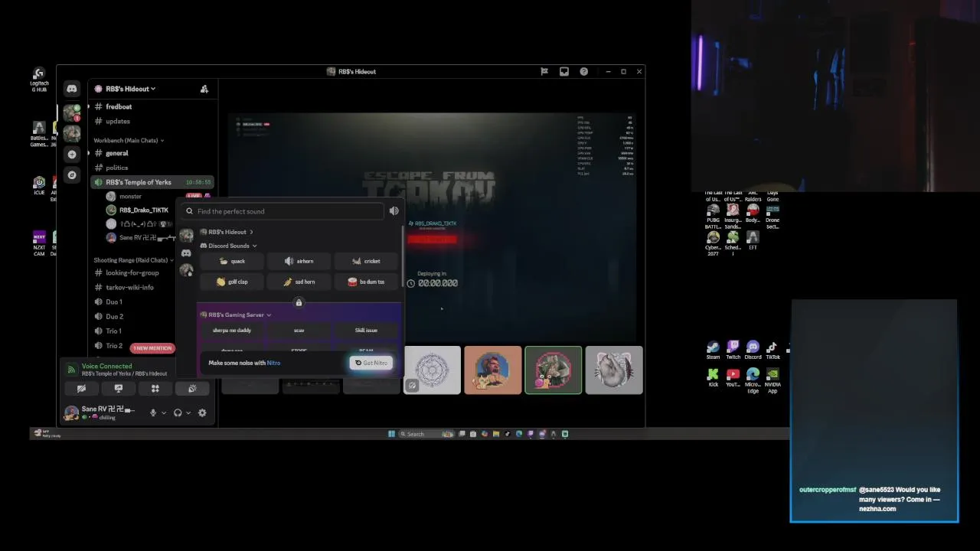The image size is (980, 551).
Task: Collapse RB$'s Gaming Server sounds section
Action: tap(236, 315)
